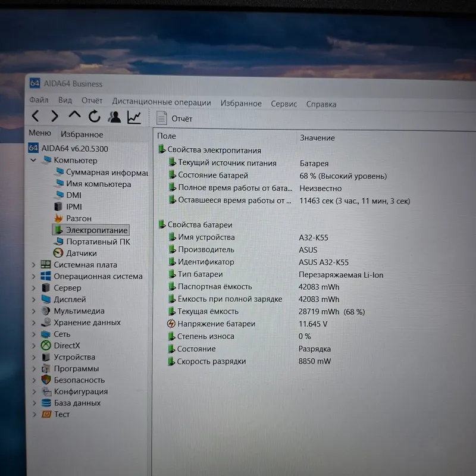This screenshot has height=476, width=476.
Task: Open the Отчёт menu in the menu bar
Action: click(x=92, y=101)
